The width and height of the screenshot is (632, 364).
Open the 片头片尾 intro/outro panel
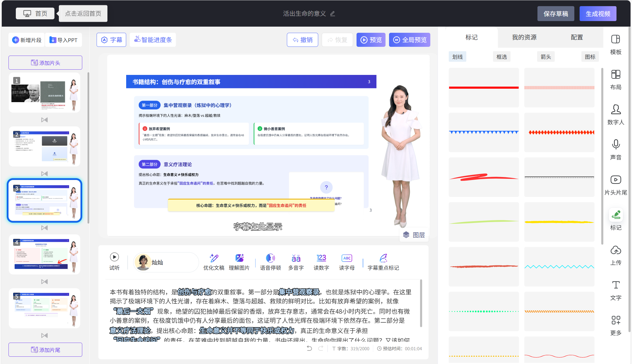[x=615, y=184]
